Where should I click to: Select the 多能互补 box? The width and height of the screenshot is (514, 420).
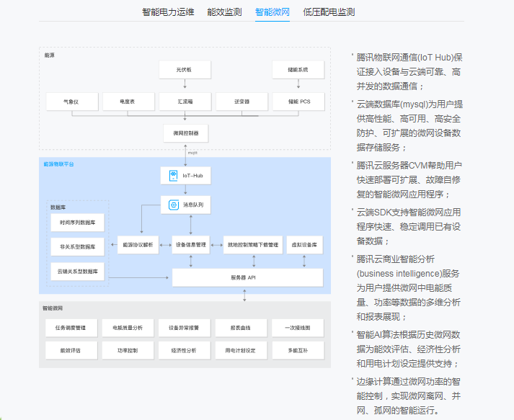298,350
